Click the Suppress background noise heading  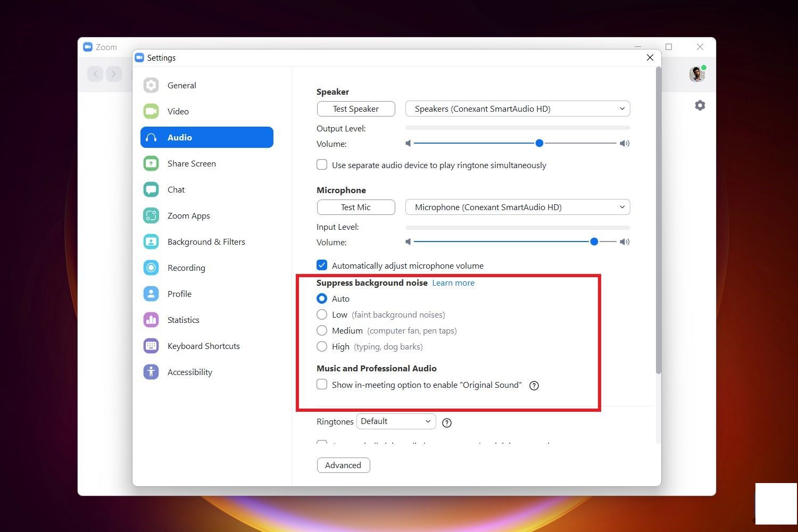tap(372, 282)
